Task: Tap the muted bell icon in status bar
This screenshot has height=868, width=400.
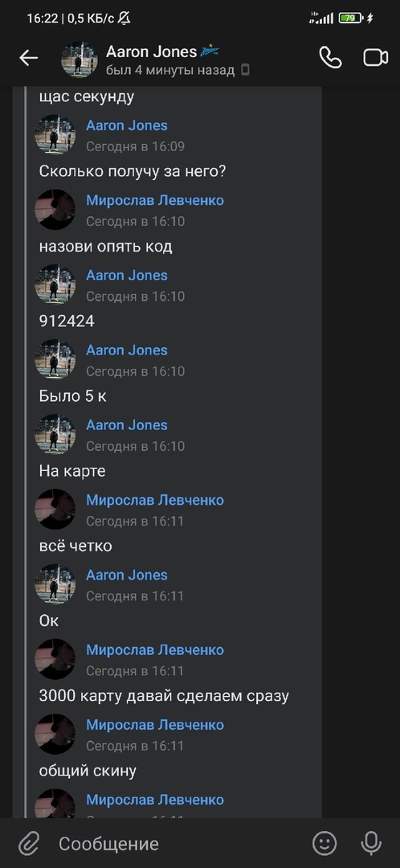Action: pos(124,18)
